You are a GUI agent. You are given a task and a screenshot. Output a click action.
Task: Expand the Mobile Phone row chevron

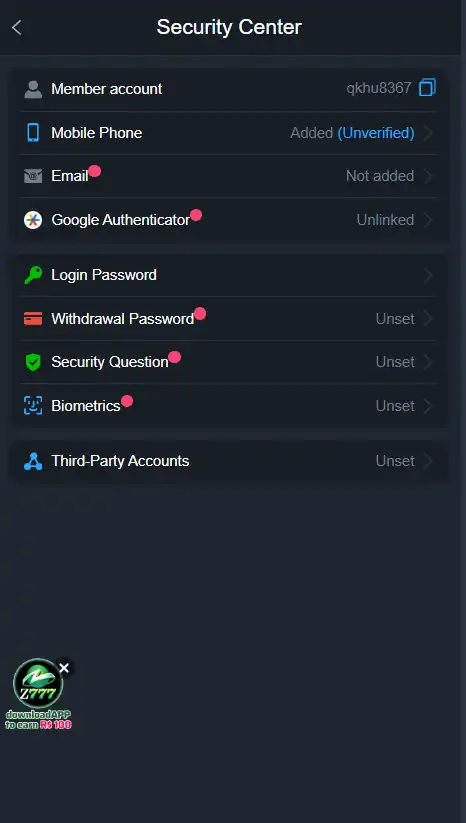(428, 133)
